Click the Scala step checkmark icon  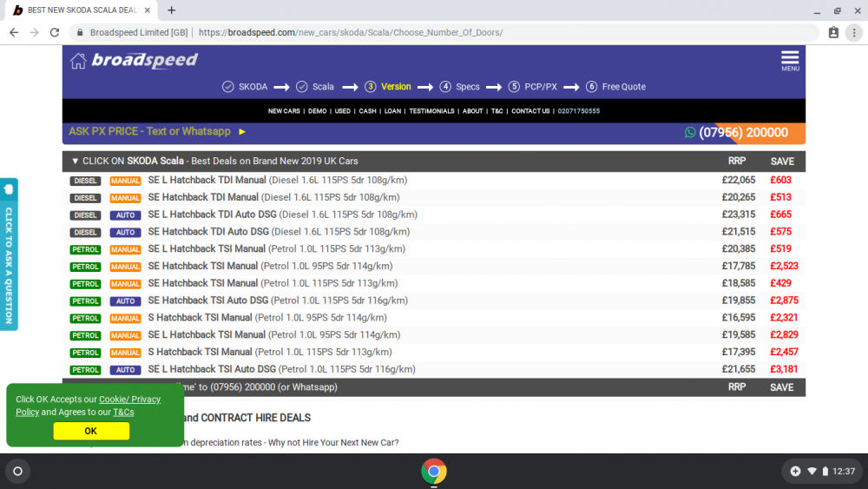click(302, 87)
